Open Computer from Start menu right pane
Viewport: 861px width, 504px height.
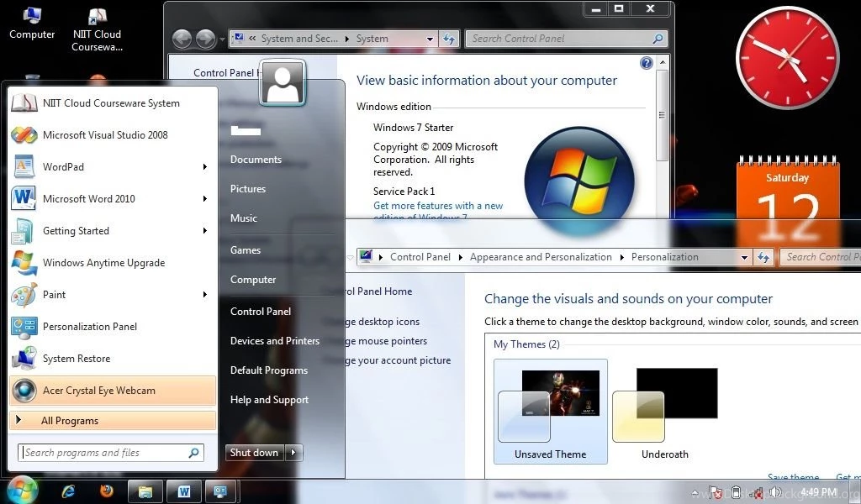(x=253, y=280)
